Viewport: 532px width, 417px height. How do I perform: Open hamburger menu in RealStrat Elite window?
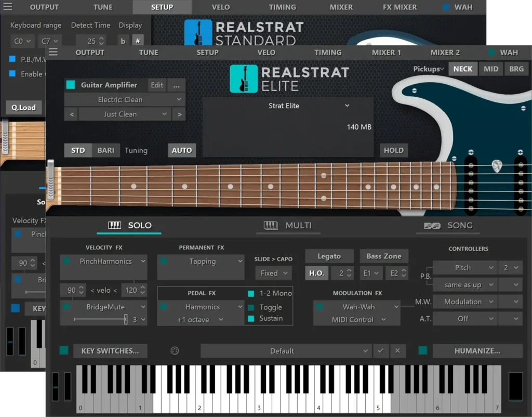pyautogui.click(x=54, y=52)
